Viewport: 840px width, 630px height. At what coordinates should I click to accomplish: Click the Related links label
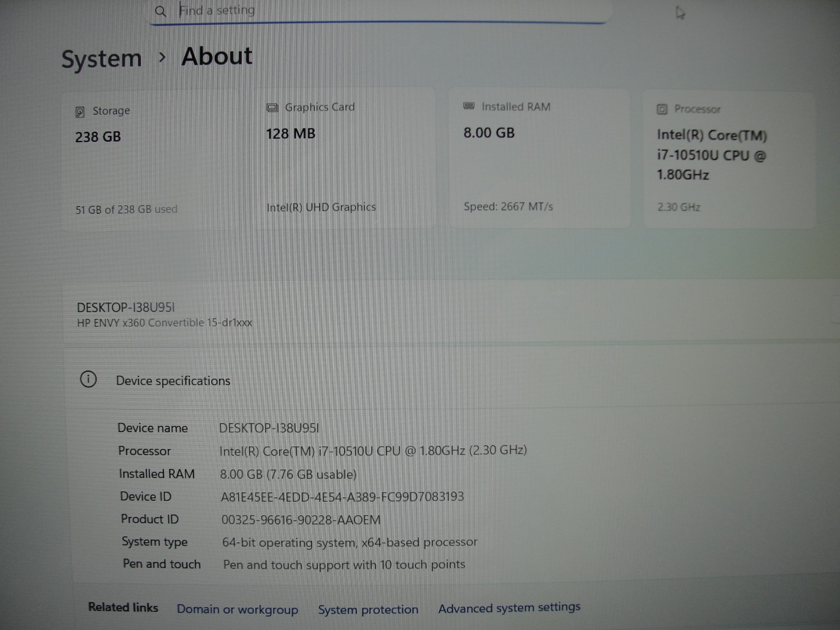click(123, 607)
